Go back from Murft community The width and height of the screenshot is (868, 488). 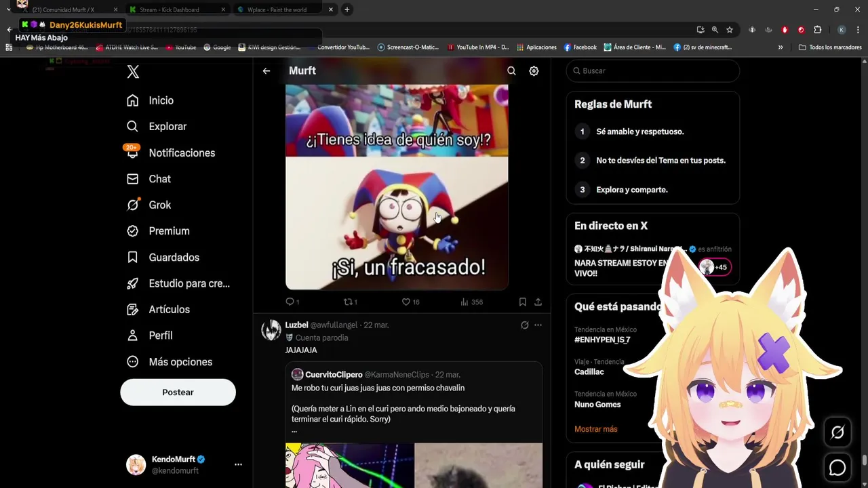pos(267,70)
